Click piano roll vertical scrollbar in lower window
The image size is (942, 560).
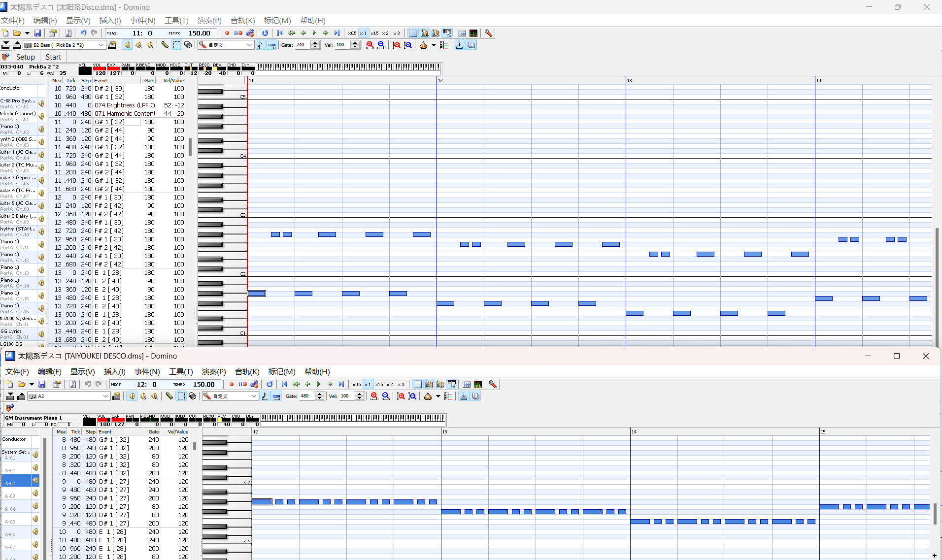click(x=935, y=514)
